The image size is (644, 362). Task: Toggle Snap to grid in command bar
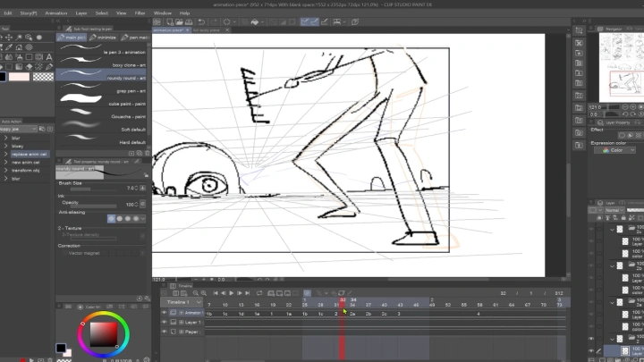pyautogui.click(x=325, y=21)
